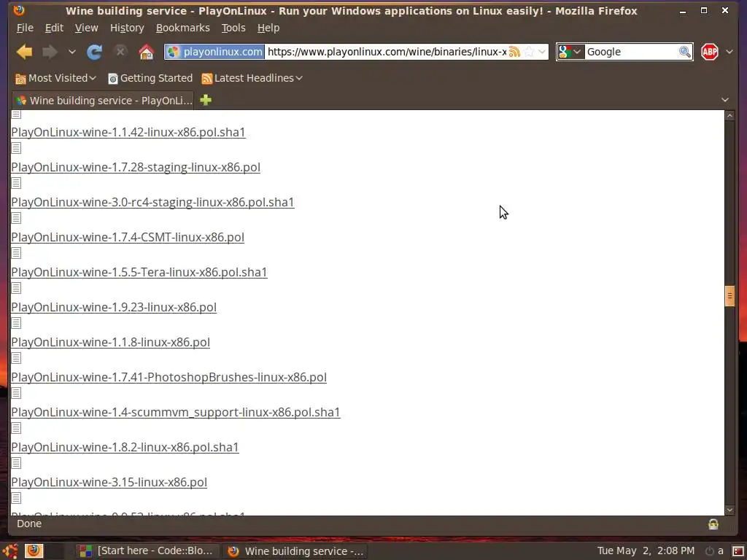
Task: Open the Tools menu
Action: coord(233,28)
